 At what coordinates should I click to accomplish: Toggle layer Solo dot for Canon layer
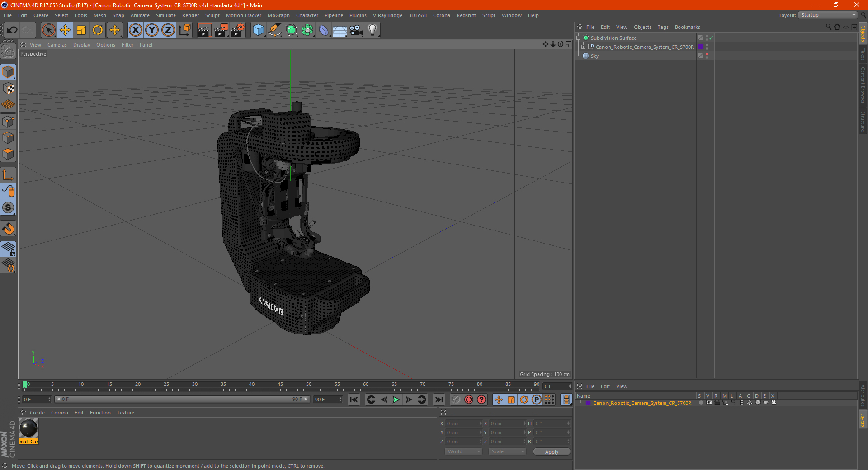click(x=701, y=403)
